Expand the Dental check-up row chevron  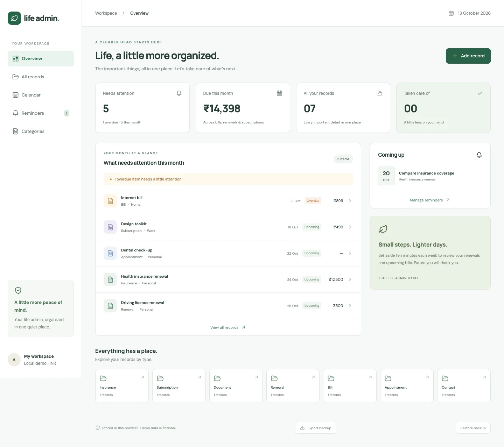coord(350,253)
